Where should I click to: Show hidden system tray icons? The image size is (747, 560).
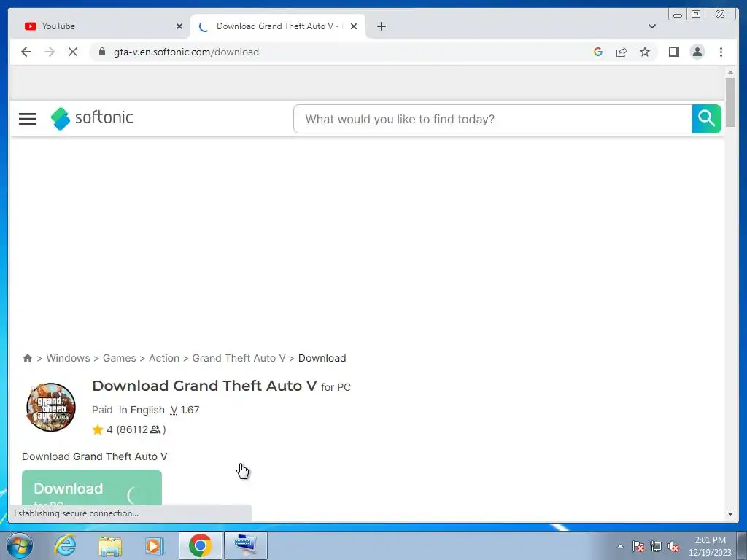(620, 546)
